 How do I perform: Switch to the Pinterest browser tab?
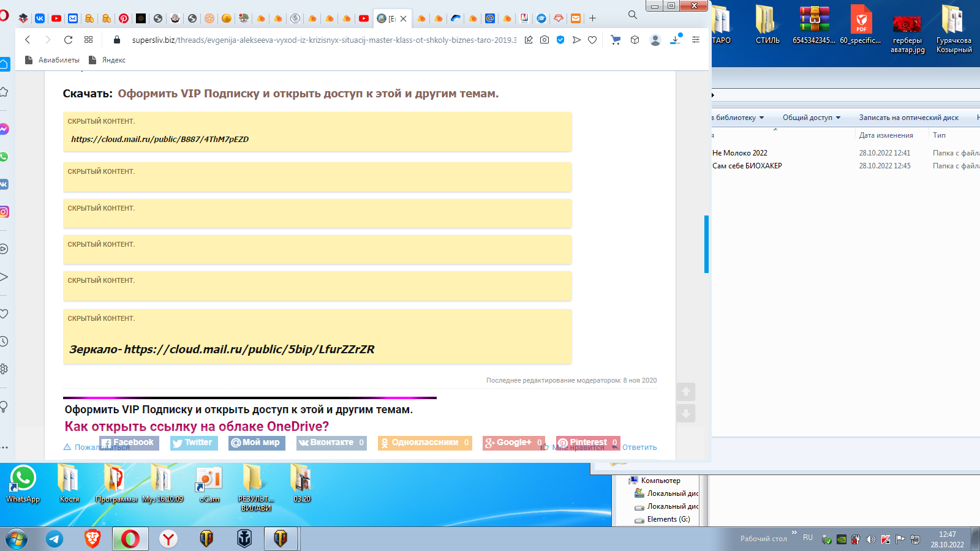pyautogui.click(x=124, y=18)
